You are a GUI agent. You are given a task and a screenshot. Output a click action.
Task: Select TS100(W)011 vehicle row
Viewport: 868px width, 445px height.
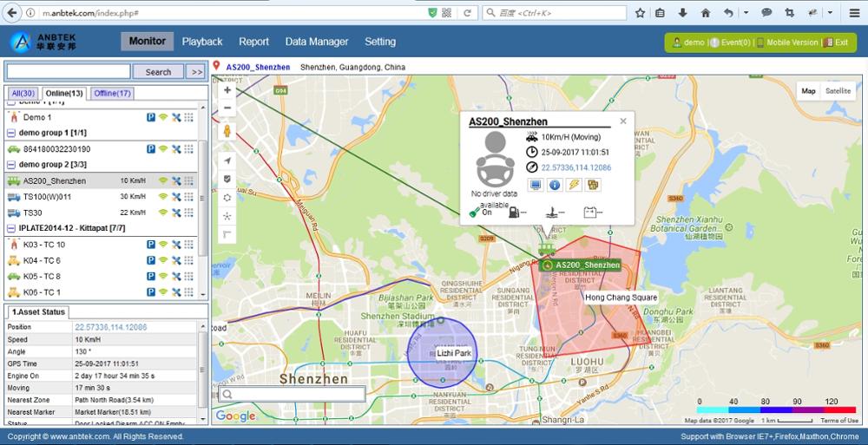[102, 197]
